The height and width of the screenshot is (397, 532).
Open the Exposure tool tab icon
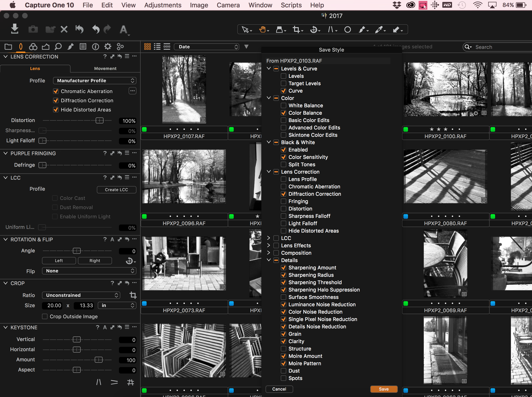pos(45,46)
